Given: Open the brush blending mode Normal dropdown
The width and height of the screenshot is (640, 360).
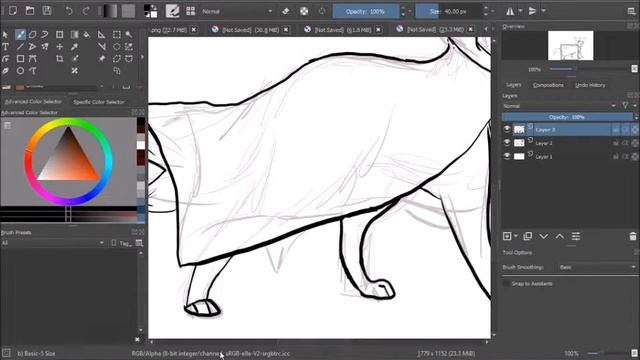Looking at the screenshot, I should tap(237, 11).
